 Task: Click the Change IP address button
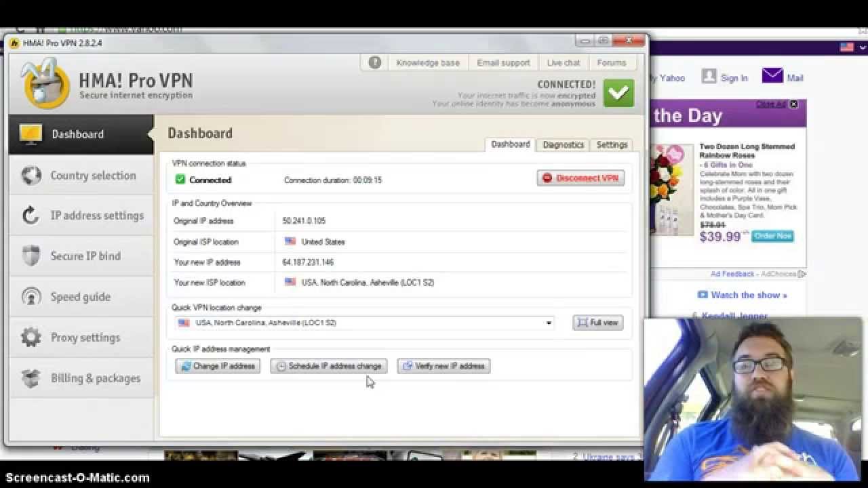(218, 366)
